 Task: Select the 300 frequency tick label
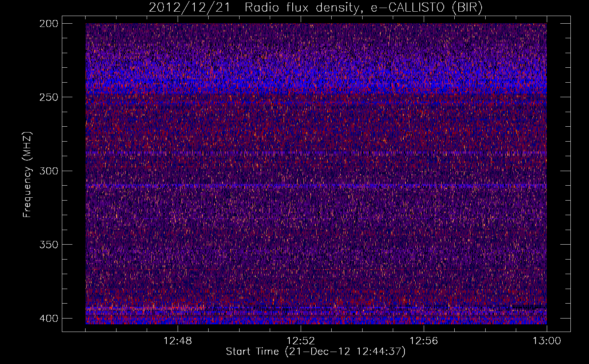(48, 171)
